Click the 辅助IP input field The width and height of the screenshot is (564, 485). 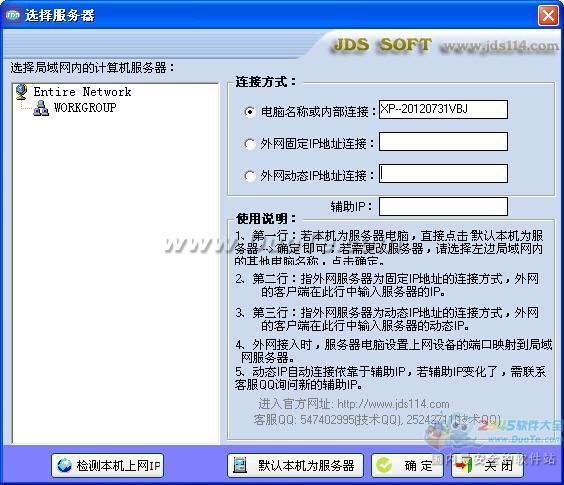(x=443, y=206)
